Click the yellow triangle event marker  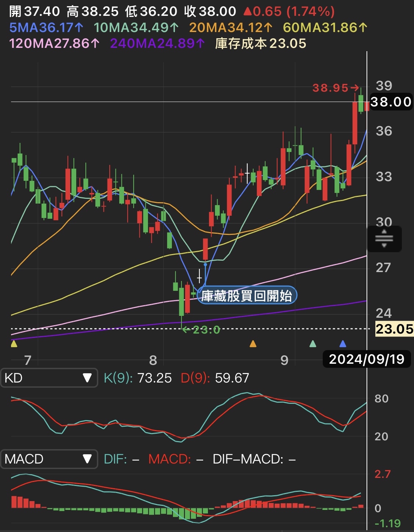pos(14,344)
